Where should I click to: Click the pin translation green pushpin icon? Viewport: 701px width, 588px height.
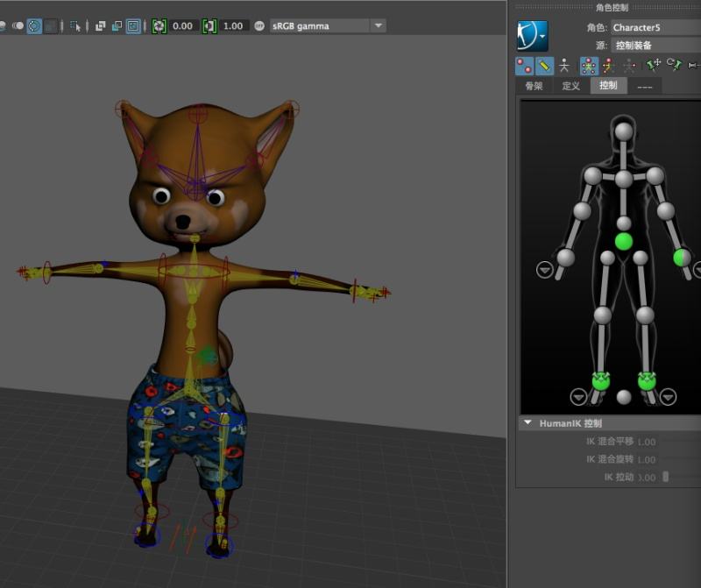click(x=653, y=65)
